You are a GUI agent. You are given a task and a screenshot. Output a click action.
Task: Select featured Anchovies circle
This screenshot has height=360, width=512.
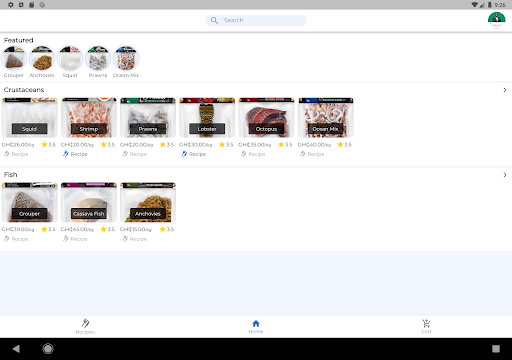[x=42, y=59]
